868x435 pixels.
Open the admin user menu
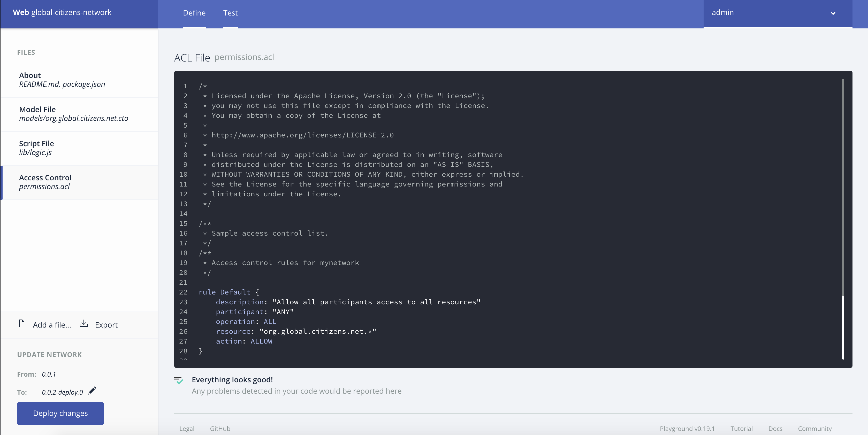(722, 13)
